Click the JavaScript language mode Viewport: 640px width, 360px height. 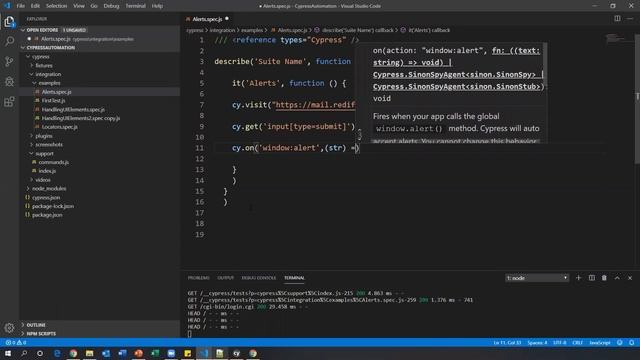pos(599,342)
